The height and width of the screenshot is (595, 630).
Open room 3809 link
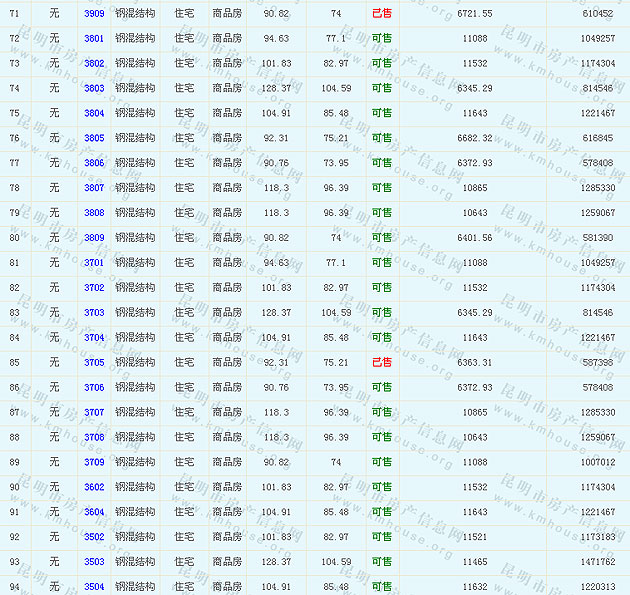pos(94,238)
